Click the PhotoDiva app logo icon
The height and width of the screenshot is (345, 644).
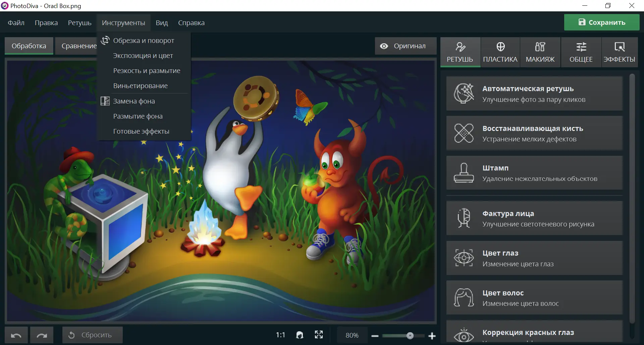[5, 6]
